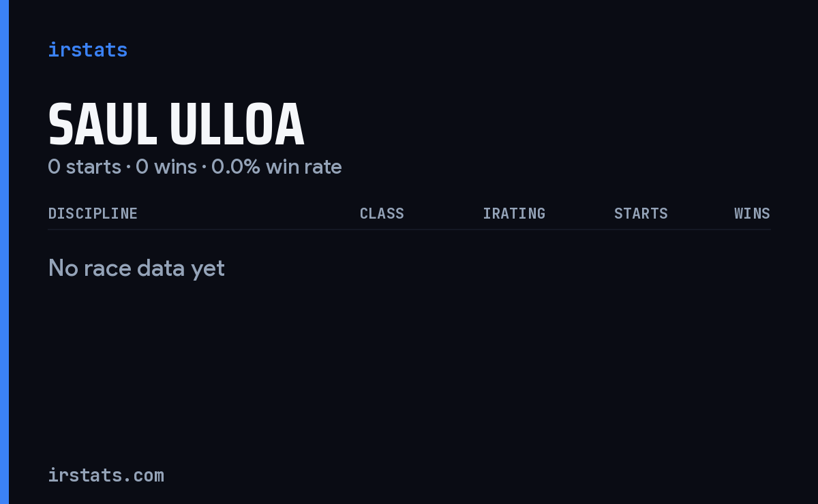Click the "No race data yet" message
The width and height of the screenshot is (818, 504).
click(x=136, y=268)
